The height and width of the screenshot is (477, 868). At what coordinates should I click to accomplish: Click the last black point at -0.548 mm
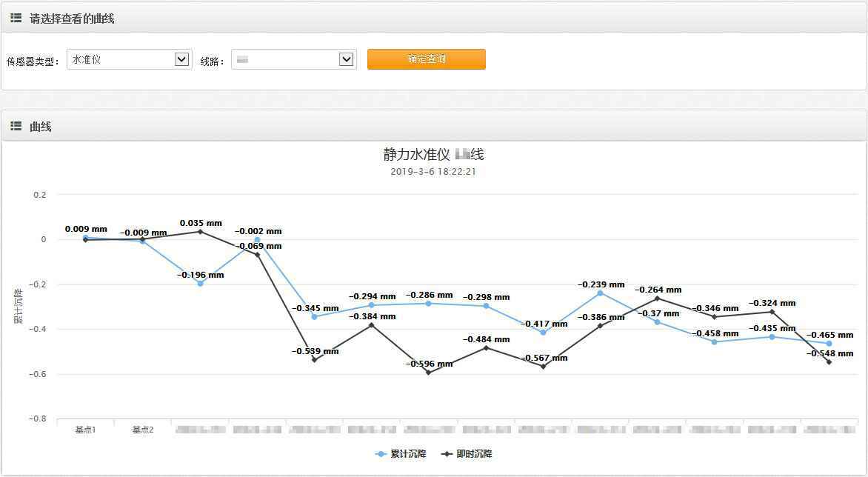[829, 362]
